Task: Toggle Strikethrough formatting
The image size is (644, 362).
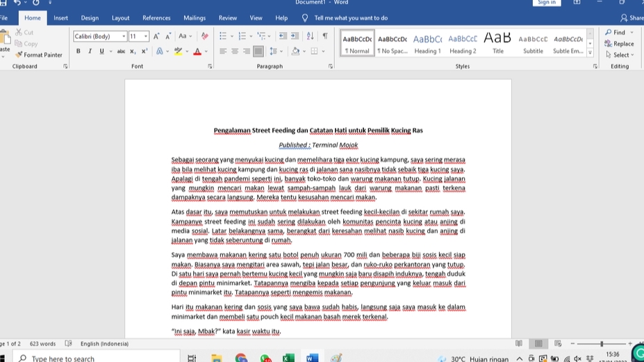Action: 121,51
